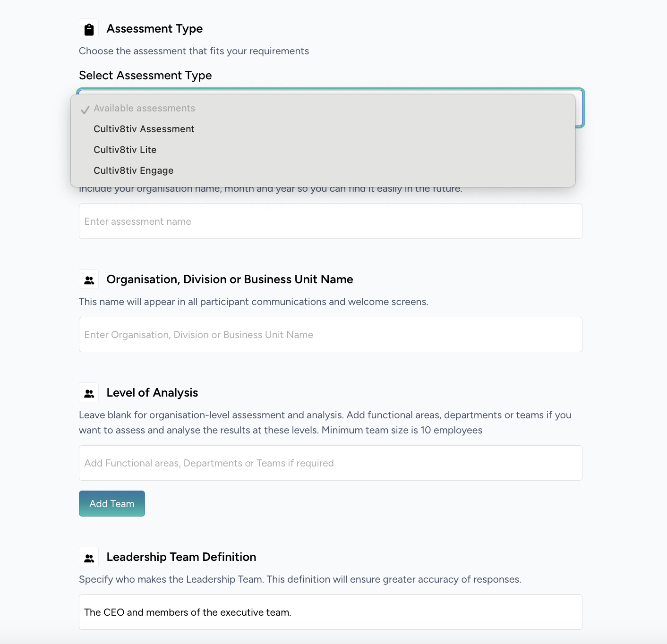
Task: Focus the Add Functional areas text field
Action: click(330, 463)
